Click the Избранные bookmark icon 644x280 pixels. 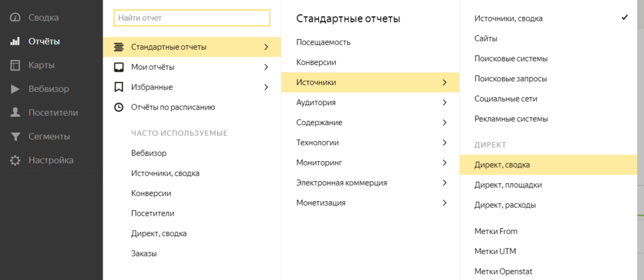[x=118, y=87]
